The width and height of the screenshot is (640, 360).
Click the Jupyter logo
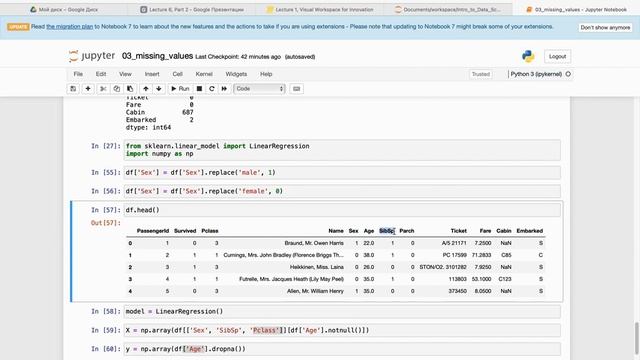coord(92,56)
